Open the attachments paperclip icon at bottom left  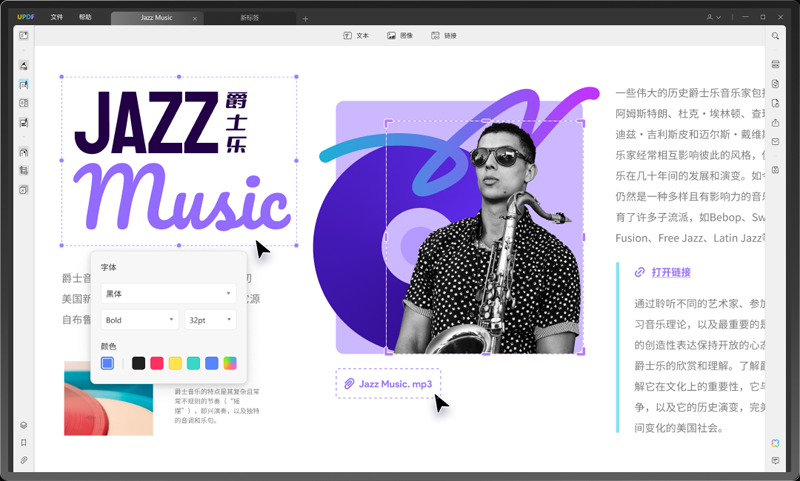[23, 460]
